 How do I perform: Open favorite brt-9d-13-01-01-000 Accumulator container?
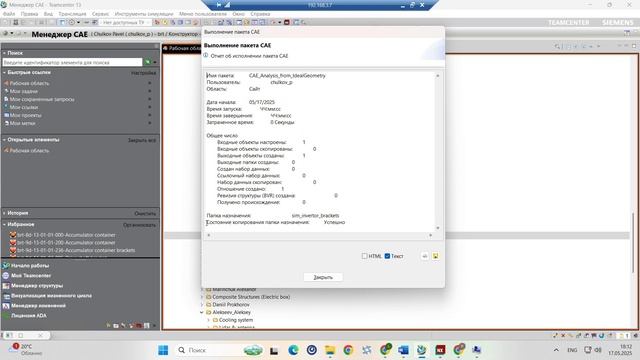pyautogui.click(x=66, y=235)
